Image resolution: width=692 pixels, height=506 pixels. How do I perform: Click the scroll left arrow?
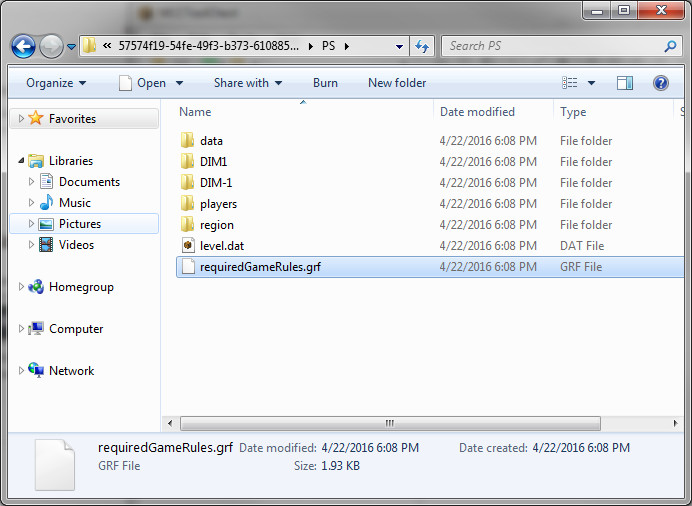point(170,424)
